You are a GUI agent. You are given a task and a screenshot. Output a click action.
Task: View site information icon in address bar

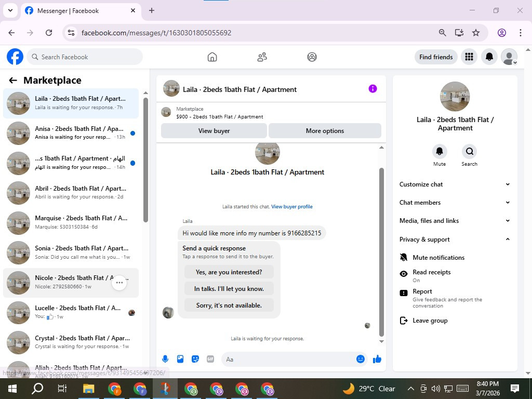point(71,33)
